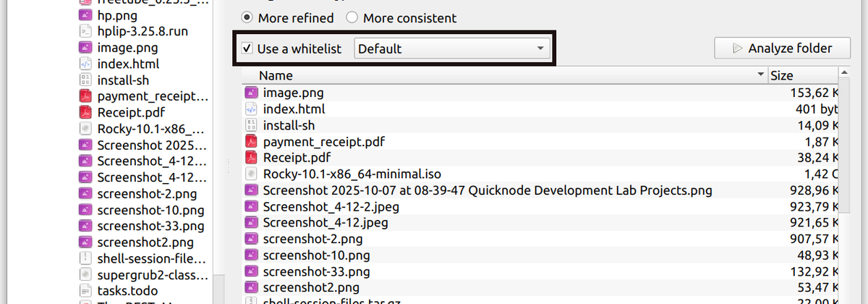Screen dimensions: 868x304
Task: Disable the Use a whitelist checkbox
Action: pos(247,49)
